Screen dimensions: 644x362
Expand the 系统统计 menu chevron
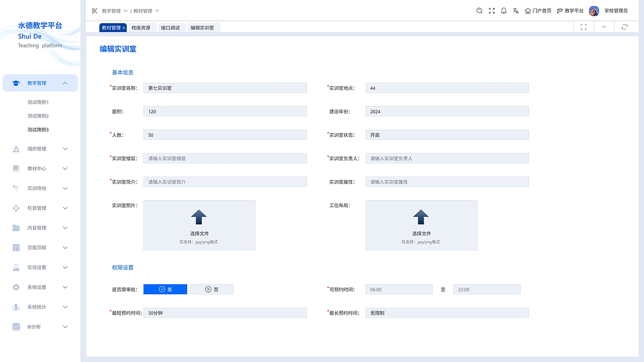coord(65,307)
